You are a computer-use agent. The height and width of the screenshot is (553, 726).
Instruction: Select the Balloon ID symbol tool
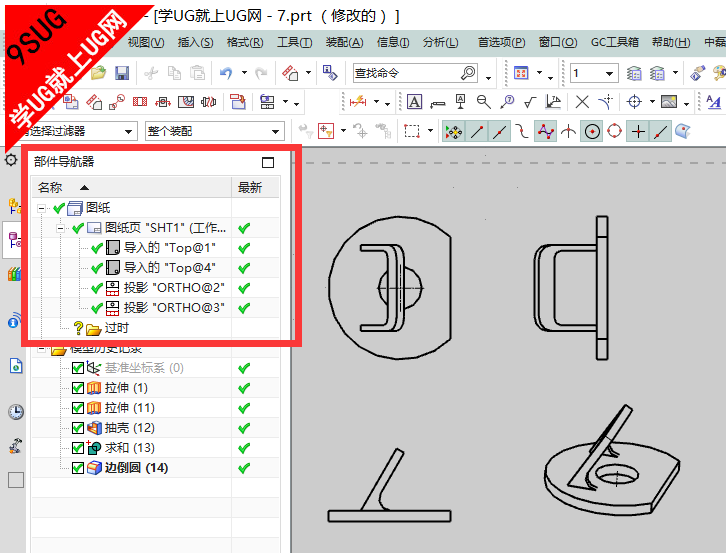tap(507, 101)
